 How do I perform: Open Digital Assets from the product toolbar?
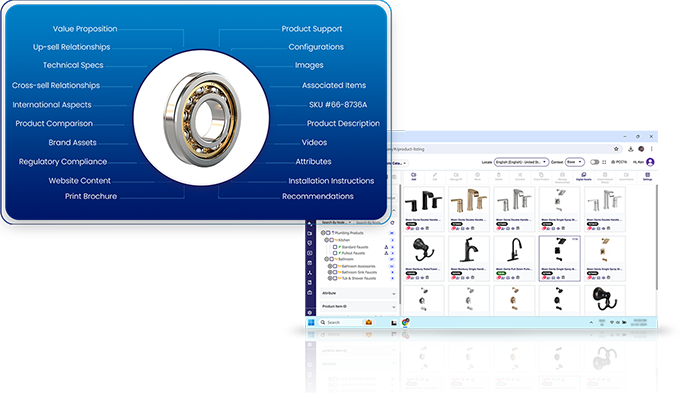click(x=583, y=176)
